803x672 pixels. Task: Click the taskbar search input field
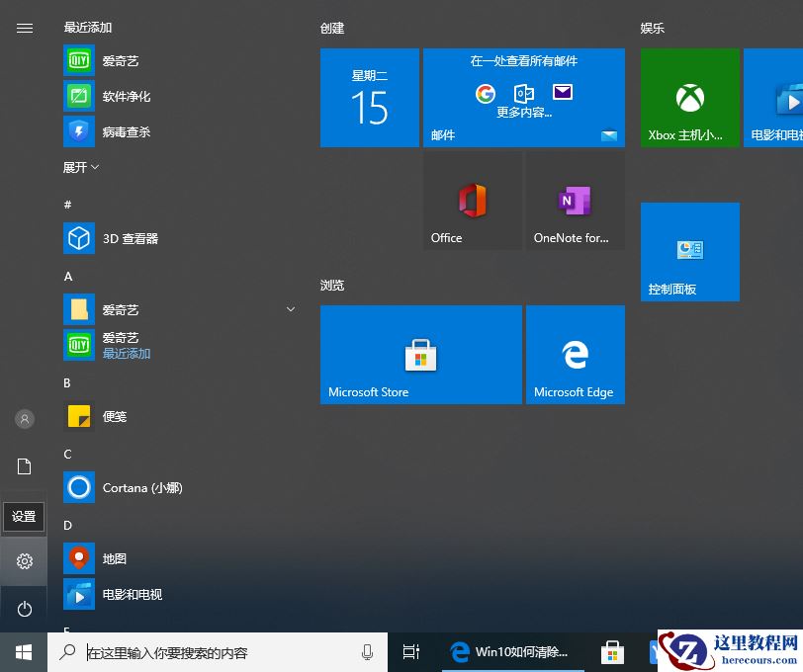[198, 652]
